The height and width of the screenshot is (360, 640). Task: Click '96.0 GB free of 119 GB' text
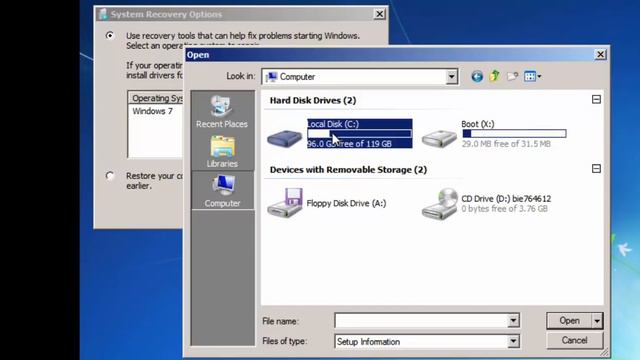coord(349,144)
